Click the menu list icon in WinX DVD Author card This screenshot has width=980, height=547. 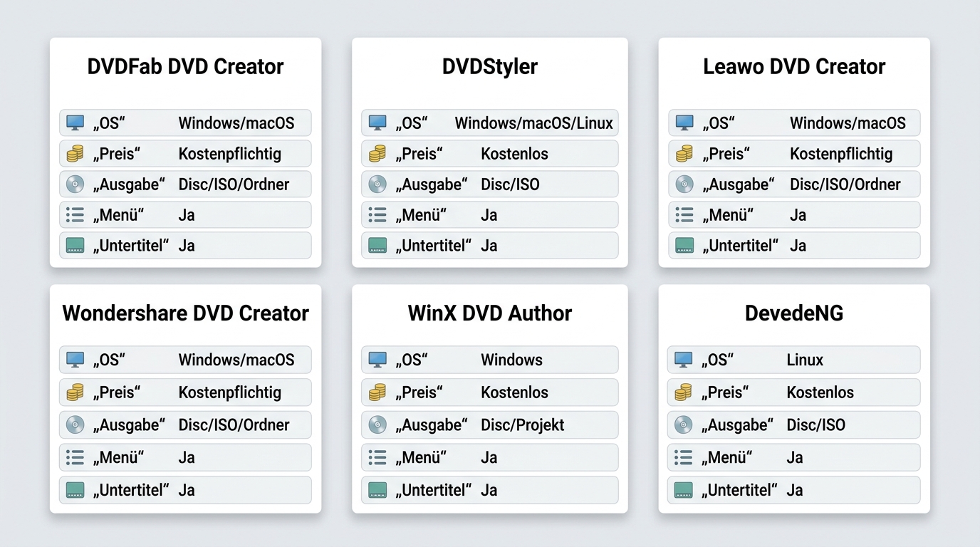(377, 457)
